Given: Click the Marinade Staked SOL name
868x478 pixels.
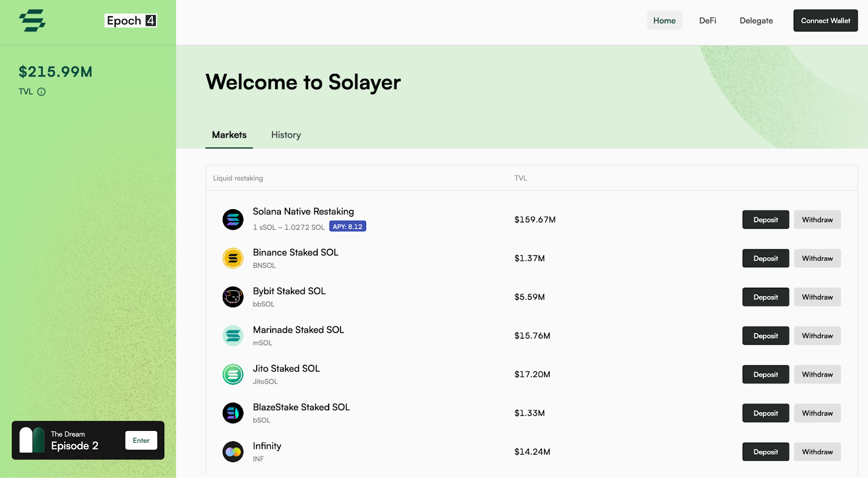Looking at the screenshot, I should click(x=298, y=330).
